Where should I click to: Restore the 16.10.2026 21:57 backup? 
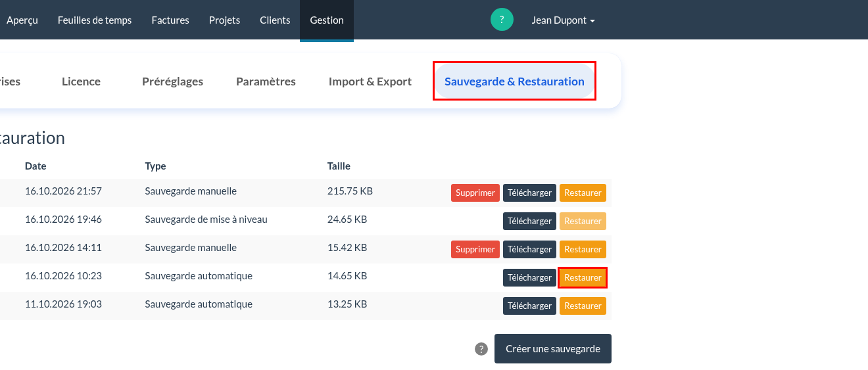point(583,193)
